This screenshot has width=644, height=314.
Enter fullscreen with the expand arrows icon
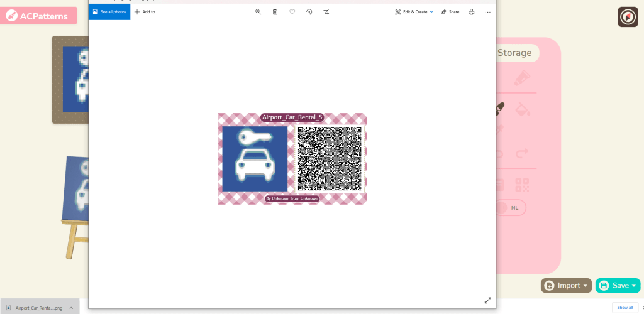point(487,300)
